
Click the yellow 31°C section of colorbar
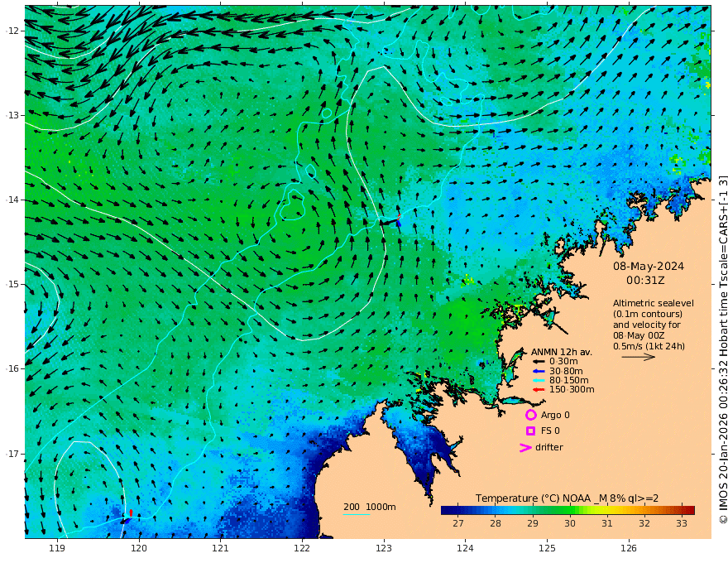click(607, 511)
